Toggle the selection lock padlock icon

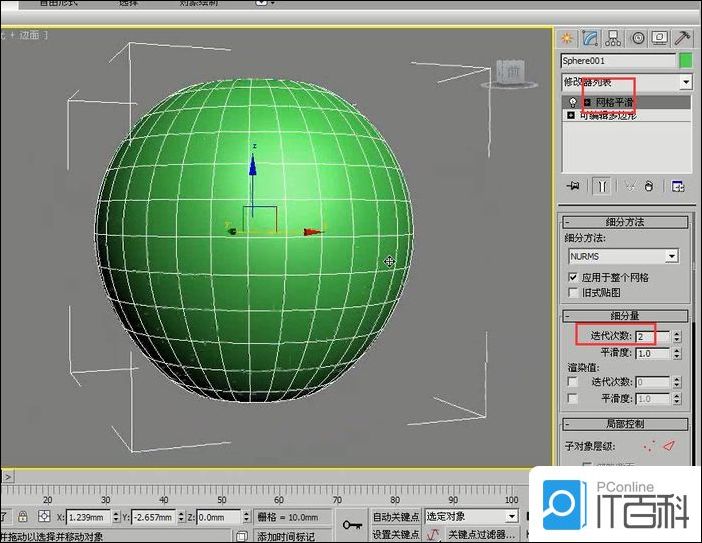click(x=24, y=517)
